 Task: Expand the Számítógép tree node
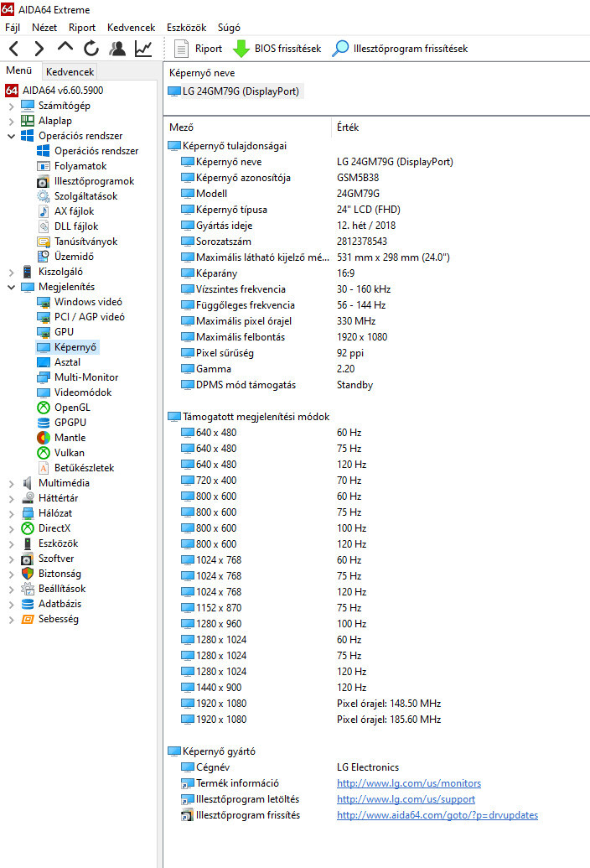[x=12, y=106]
